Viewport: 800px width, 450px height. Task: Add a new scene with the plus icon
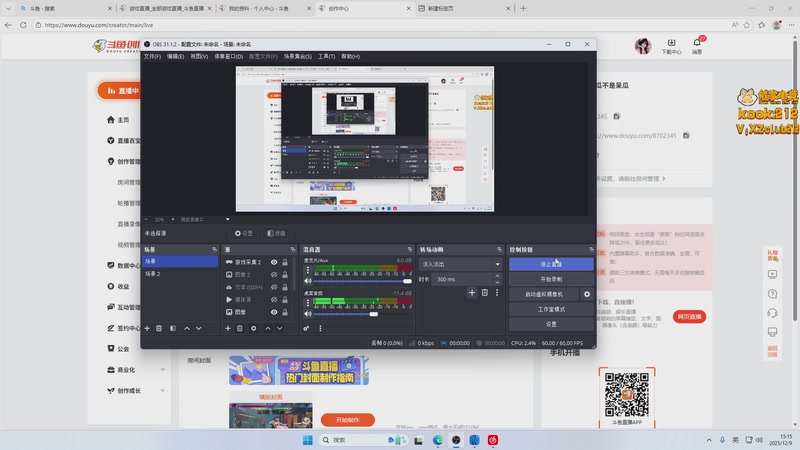click(x=147, y=328)
